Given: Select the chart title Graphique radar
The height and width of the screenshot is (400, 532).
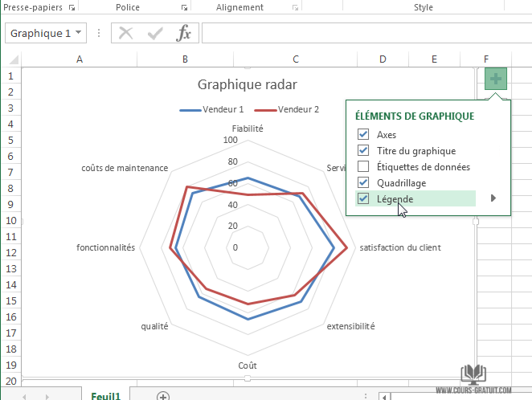Looking at the screenshot, I should pos(247,84).
